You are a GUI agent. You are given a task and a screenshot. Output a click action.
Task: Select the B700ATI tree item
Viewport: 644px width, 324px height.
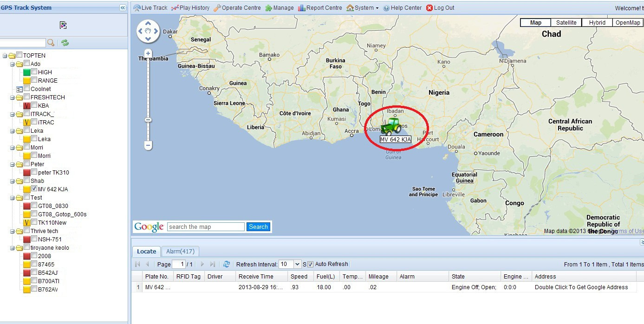tap(49, 281)
